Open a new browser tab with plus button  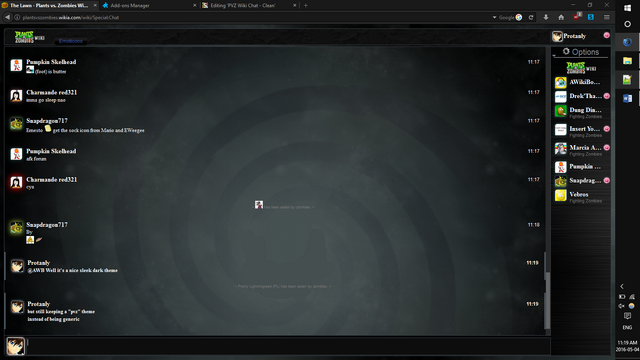pos(306,5)
